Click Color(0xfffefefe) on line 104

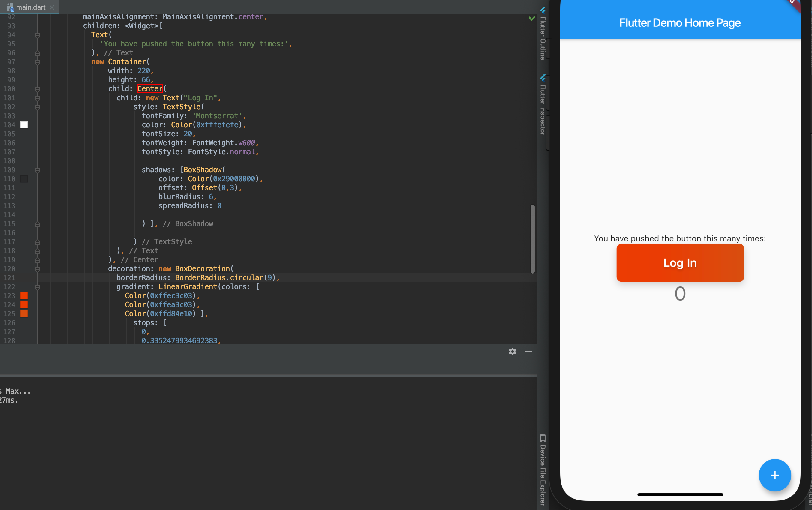click(x=206, y=125)
